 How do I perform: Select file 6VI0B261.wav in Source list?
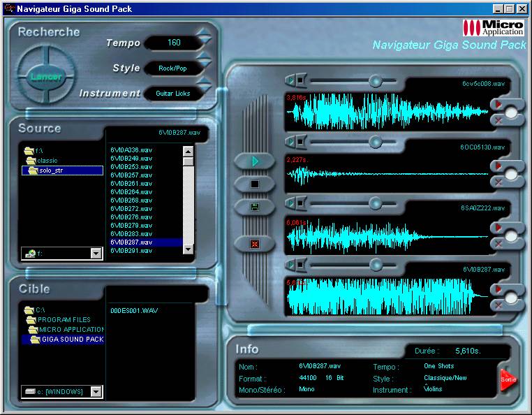[x=131, y=184]
